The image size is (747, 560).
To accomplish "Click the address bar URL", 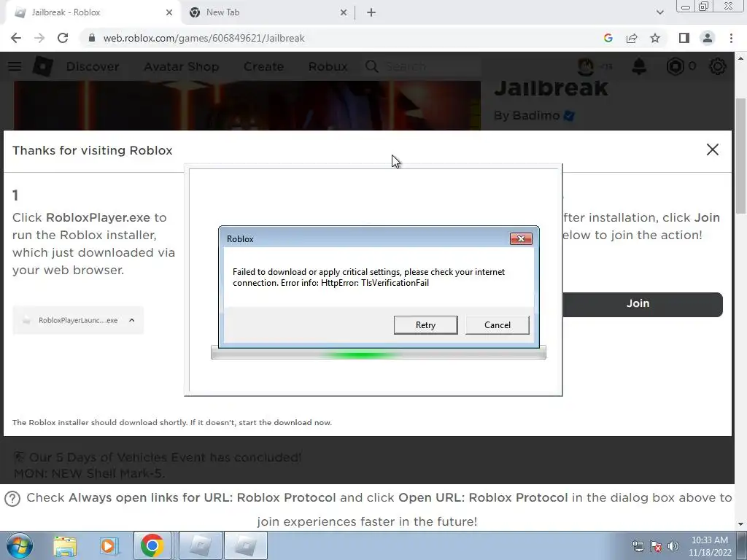I will [204, 38].
